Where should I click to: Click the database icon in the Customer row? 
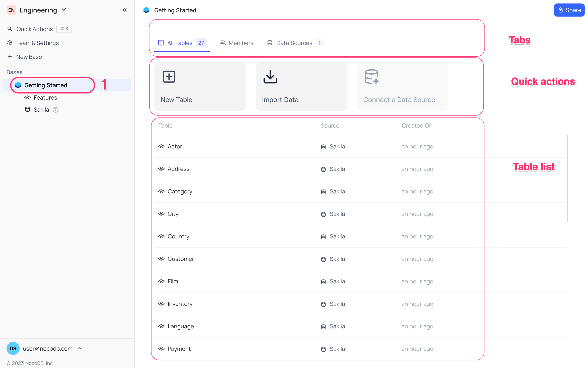323,259
